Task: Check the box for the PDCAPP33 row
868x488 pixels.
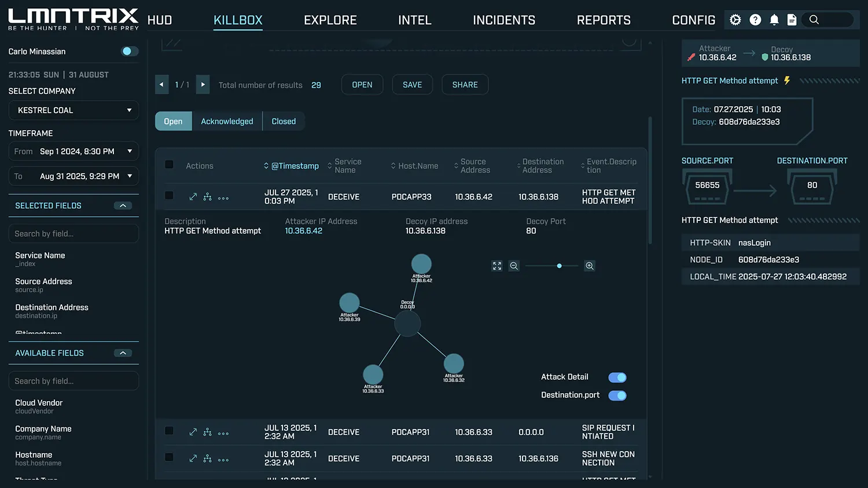Action: tap(169, 195)
